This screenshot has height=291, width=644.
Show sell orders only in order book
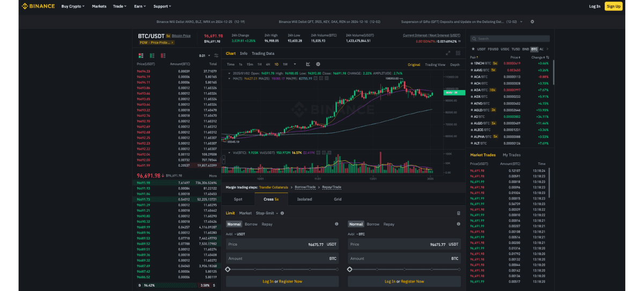click(163, 55)
